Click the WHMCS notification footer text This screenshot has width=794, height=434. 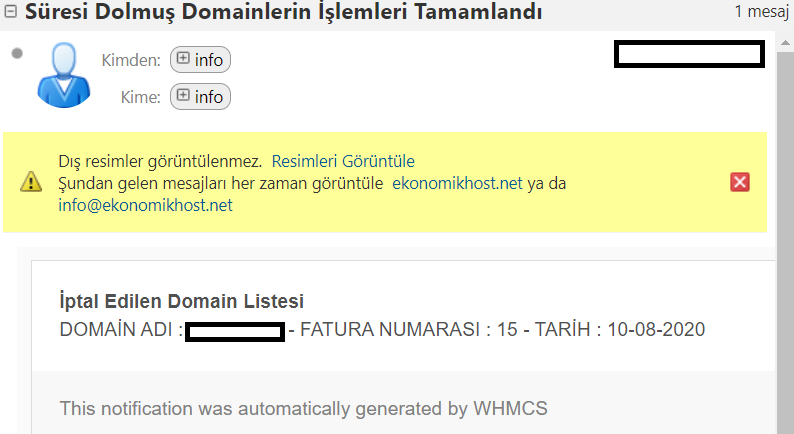coord(303,408)
